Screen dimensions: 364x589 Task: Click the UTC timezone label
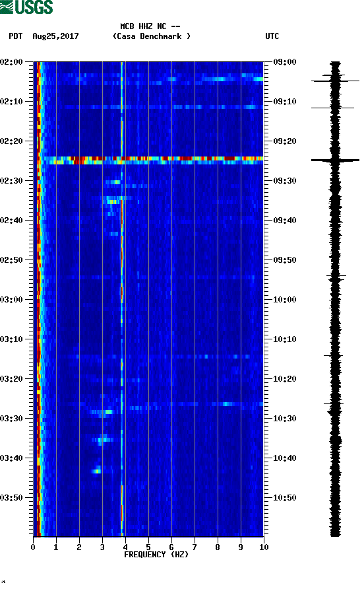(x=272, y=36)
